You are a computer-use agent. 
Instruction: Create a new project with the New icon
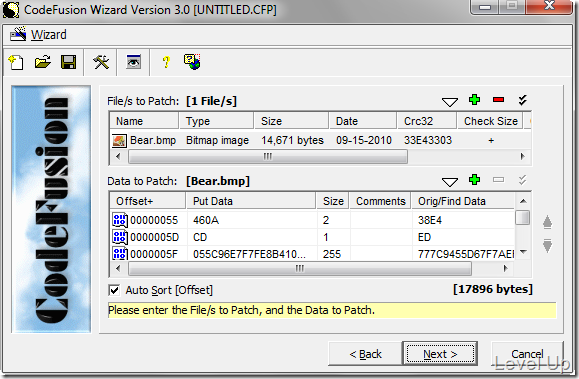point(16,62)
